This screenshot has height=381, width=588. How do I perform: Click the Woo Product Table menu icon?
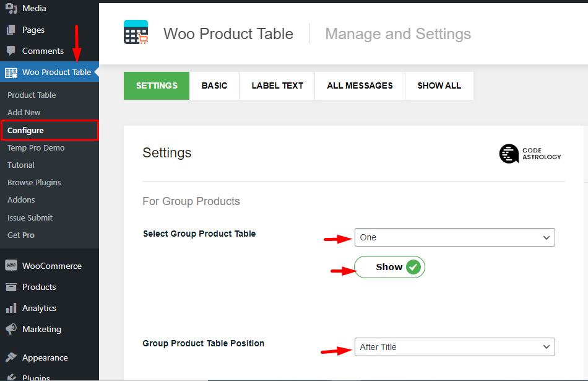[11, 72]
